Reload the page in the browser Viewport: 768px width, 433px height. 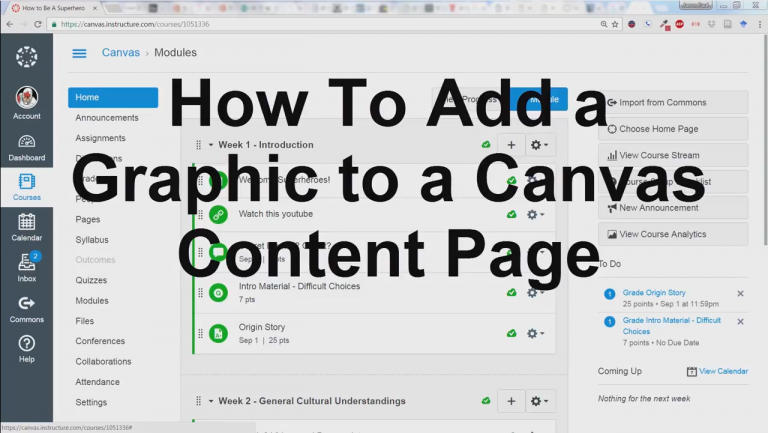[38, 24]
